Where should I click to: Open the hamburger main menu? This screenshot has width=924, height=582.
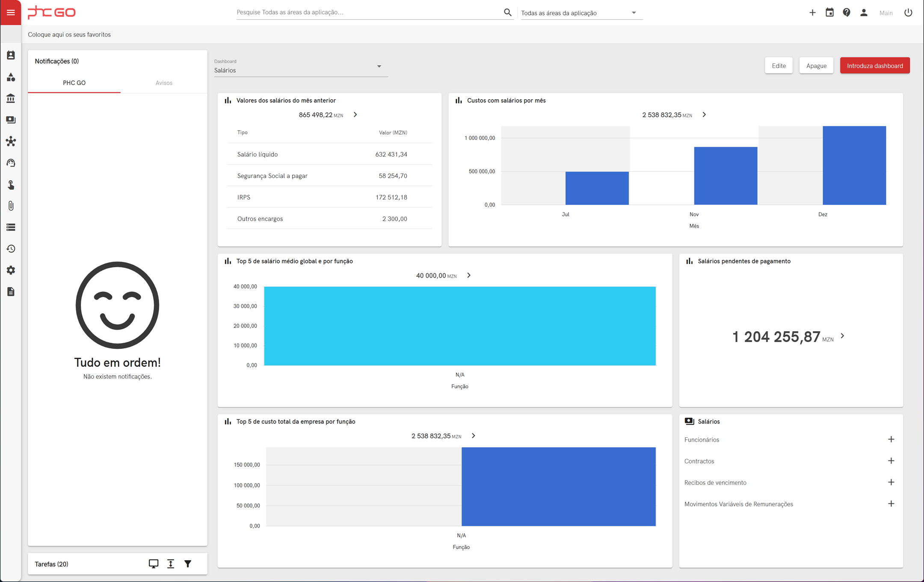pos(11,12)
